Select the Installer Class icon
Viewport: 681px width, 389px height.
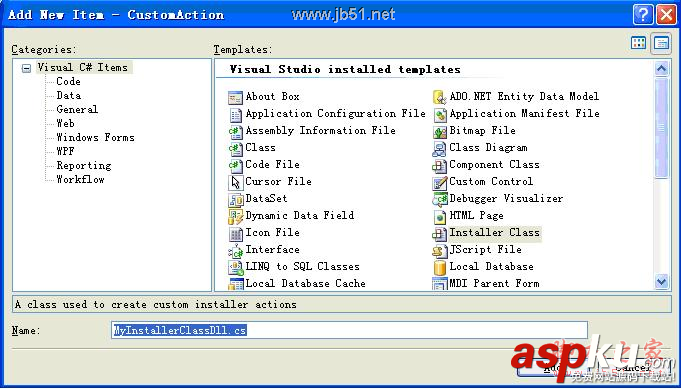(x=440, y=234)
